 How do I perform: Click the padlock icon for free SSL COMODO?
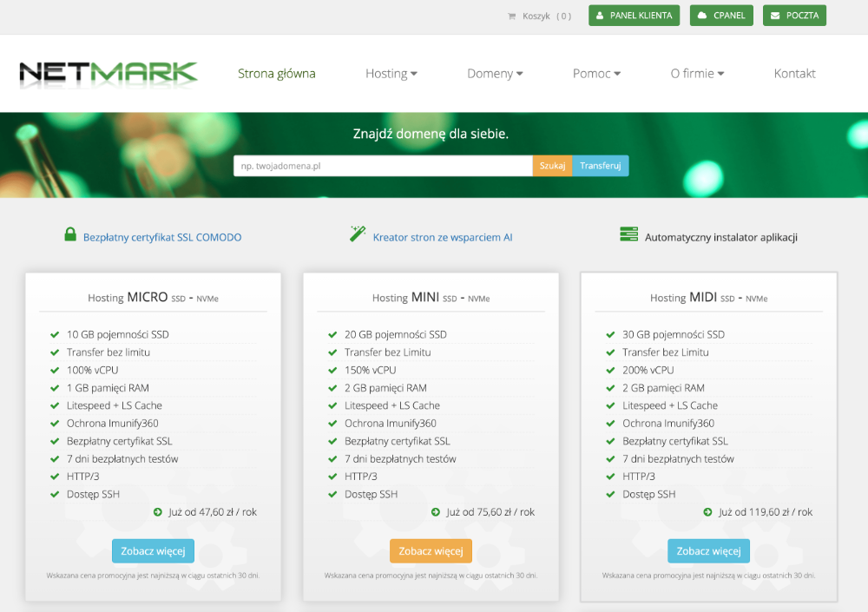click(x=69, y=234)
